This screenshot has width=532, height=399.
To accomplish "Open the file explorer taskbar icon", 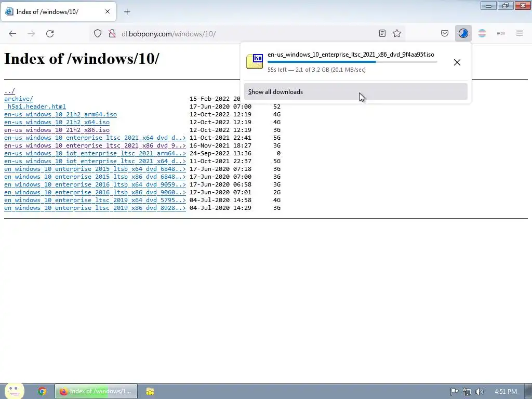I will pyautogui.click(x=150, y=391).
